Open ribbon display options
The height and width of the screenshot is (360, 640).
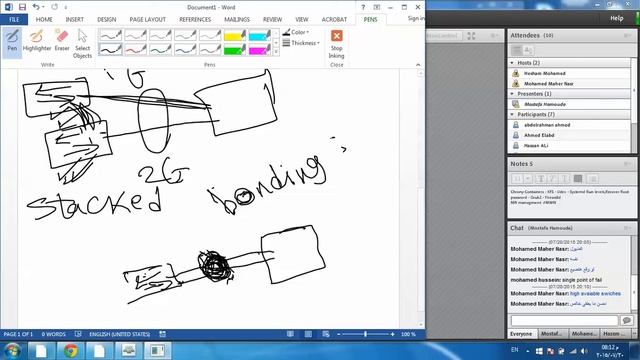[x=377, y=7]
